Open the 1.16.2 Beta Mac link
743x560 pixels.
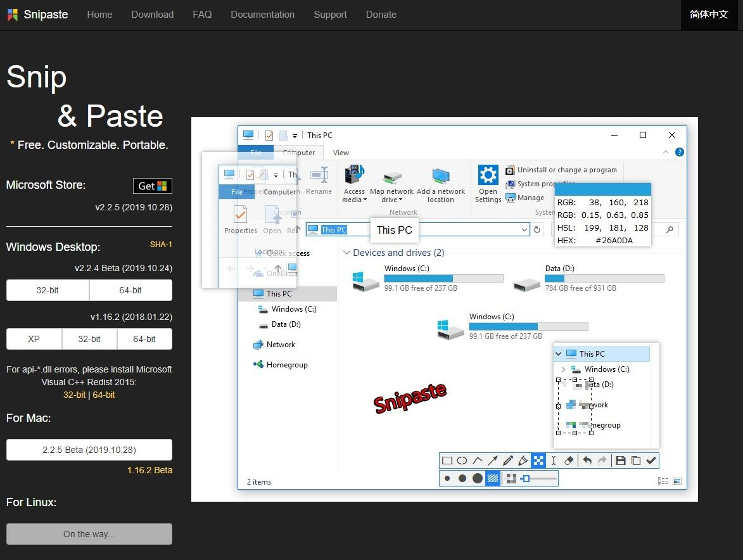click(x=149, y=470)
